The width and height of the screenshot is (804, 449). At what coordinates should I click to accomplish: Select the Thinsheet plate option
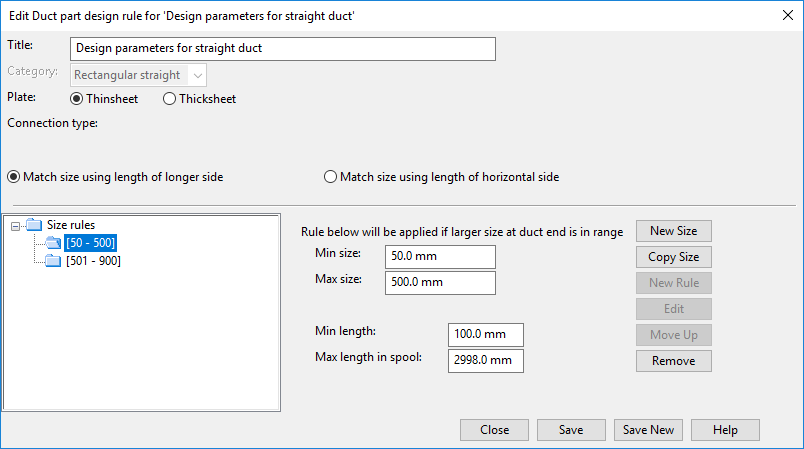[x=77, y=99]
